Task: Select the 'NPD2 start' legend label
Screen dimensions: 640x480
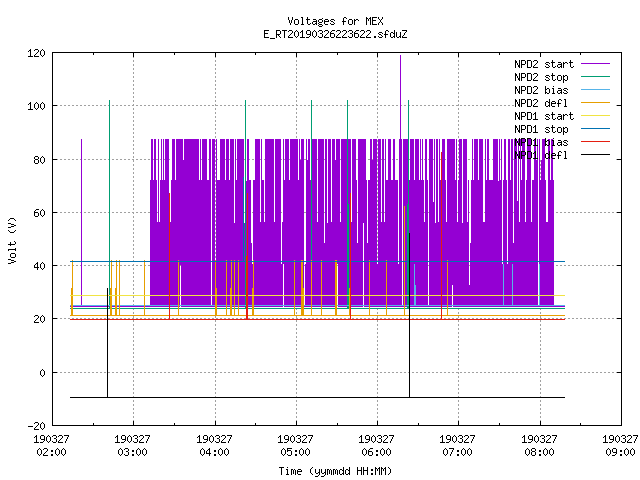Action: (544, 64)
